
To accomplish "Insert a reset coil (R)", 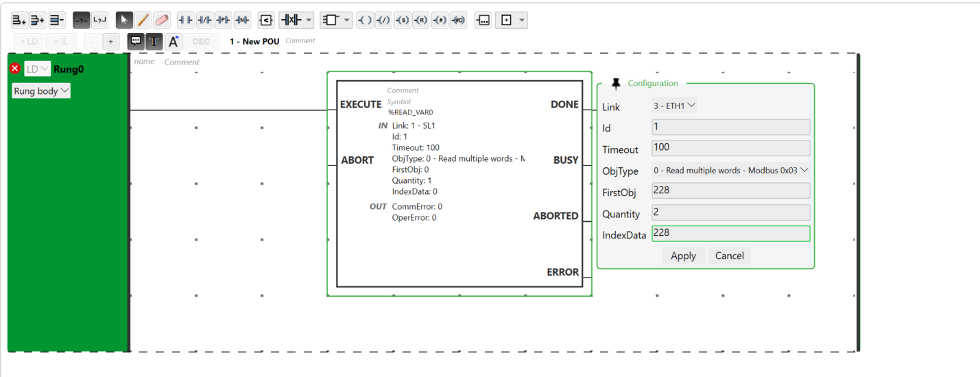I will 421,20.
